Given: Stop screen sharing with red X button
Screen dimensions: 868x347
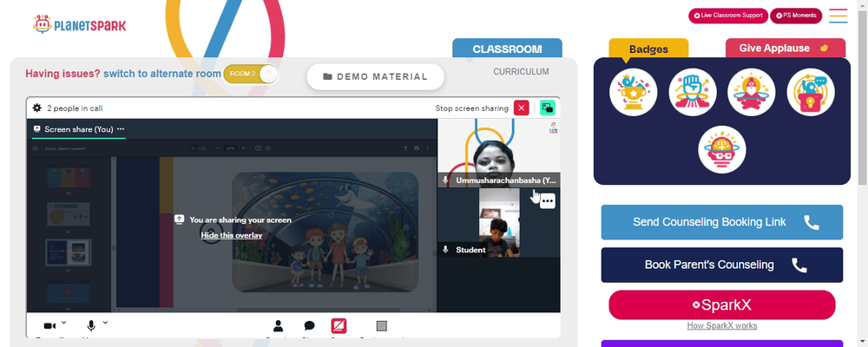Looking at the screenshot, I should tap(522, 108).
